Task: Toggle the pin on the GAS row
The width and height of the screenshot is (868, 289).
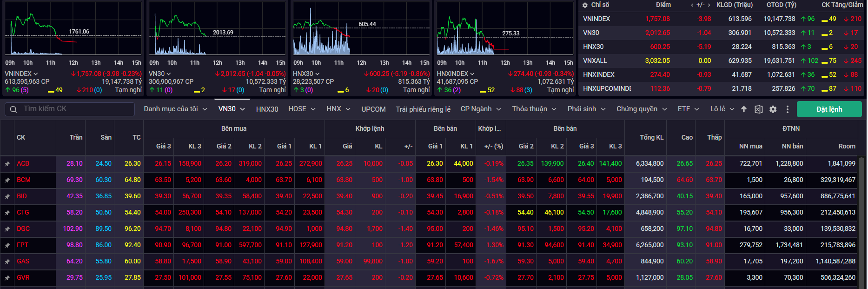Action: point(7,262)
